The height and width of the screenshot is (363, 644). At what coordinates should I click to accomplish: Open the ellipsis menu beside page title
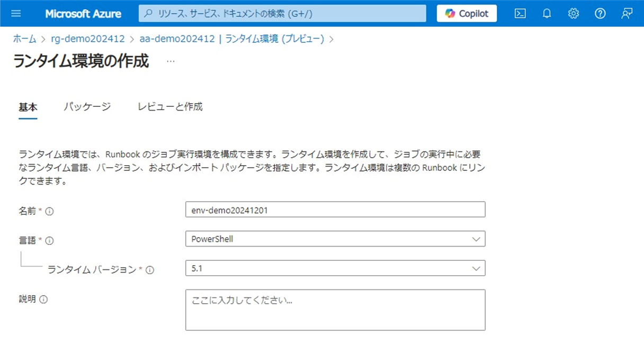(x=171, y=61)
